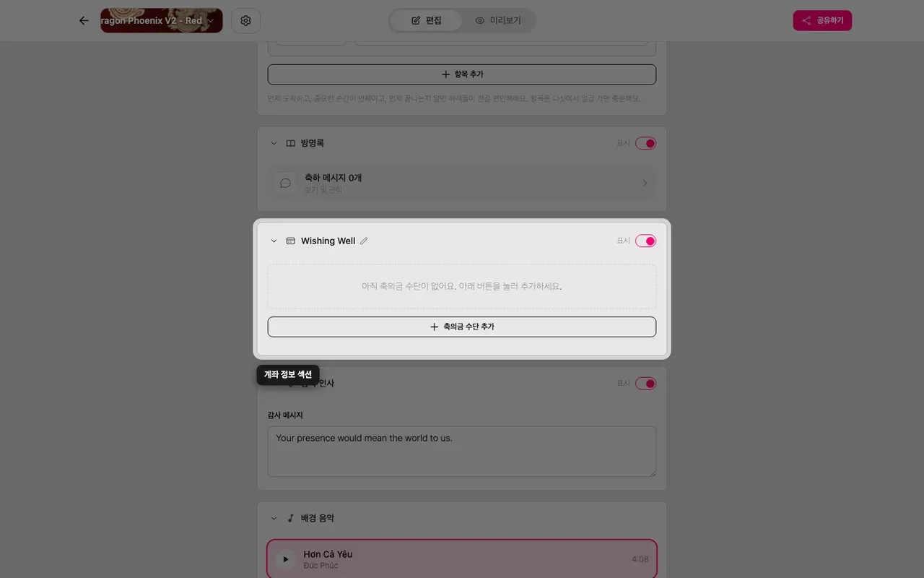Viewport: 924px width, 578px height.
Task: Click the pencil icon beside Wishing Well
Action: click(364, 241)
